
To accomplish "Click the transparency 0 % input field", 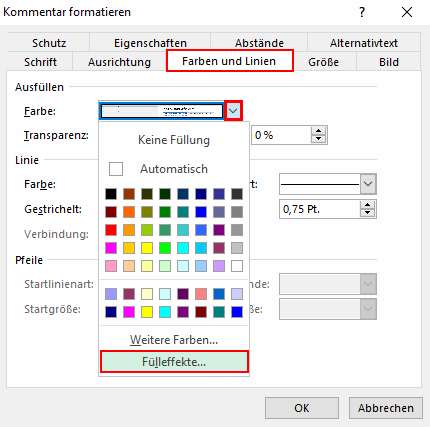I will point(281,135).
